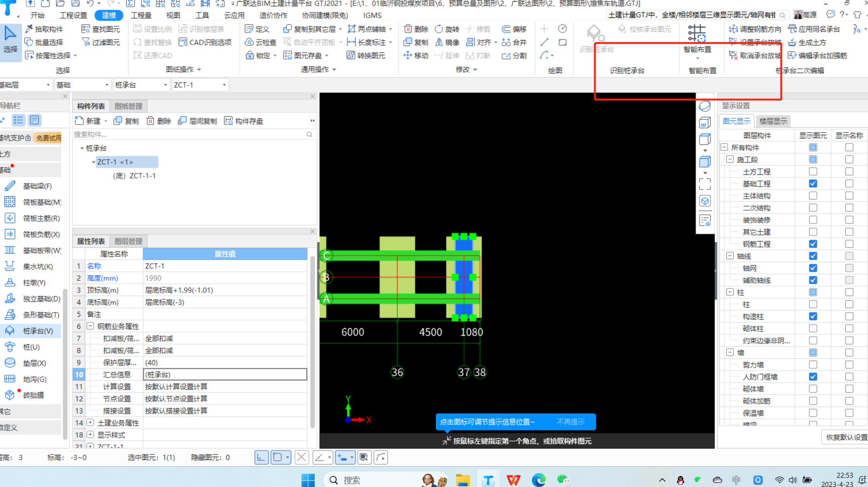The width and height of the screenshot is (868, 487).
Task: Expand 土建业务属性 property group
Action: point(91,423)
